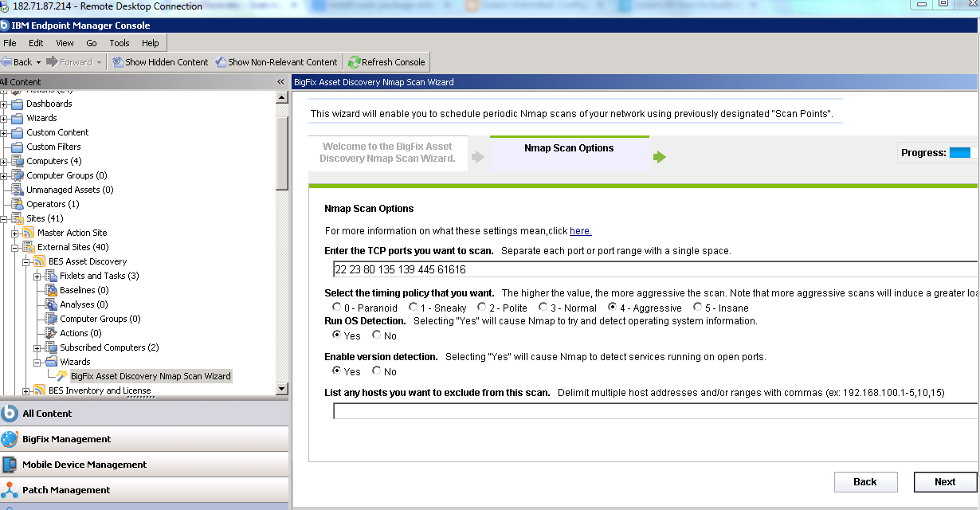Screen dimensions: 980x510
Task: Select the Dashboards folder icon
Action: [x=18, y=104]
